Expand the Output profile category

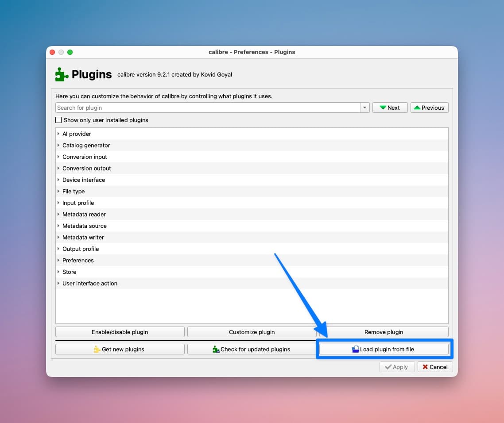click(58, 249)
